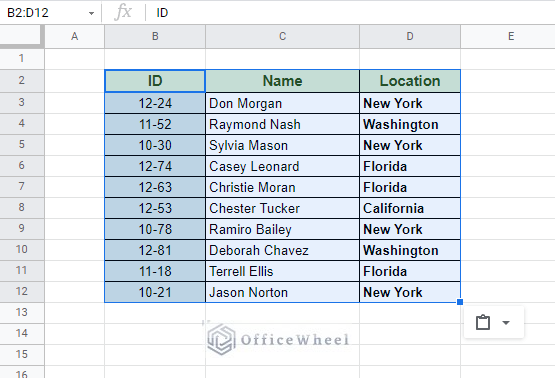The height and width of the screenshot is (378, 555).
Task: Click cell with ID 12-53
Action: pos(155,208)
